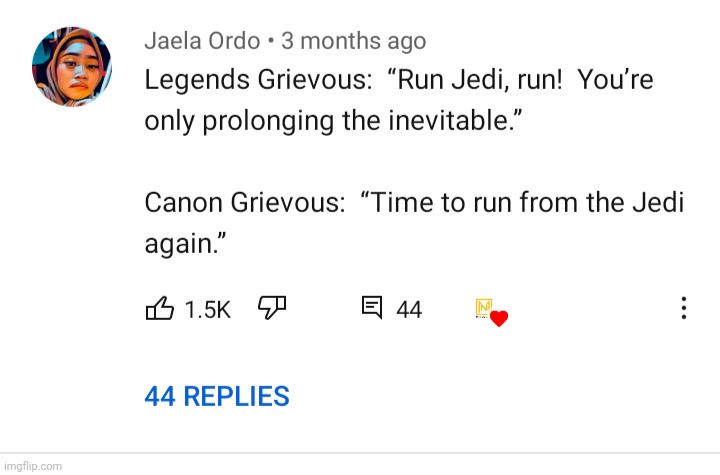Click the word "again." ending the comment
Screen dimensions: 720x475
[183, 242]
